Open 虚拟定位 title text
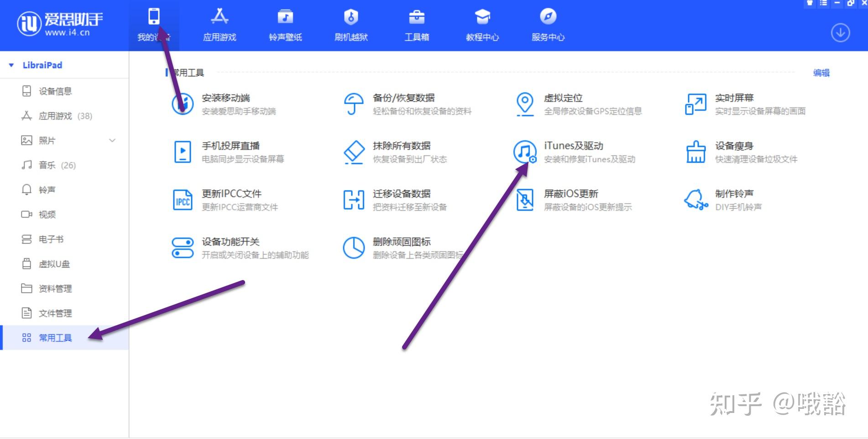The width and height of the screenshot is (868, 439). [x=563, y=98]
